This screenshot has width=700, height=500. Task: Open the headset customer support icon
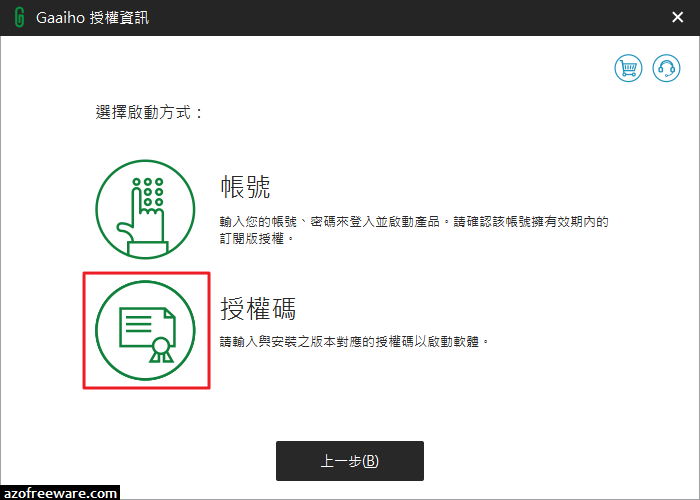[x=666, y=68]
